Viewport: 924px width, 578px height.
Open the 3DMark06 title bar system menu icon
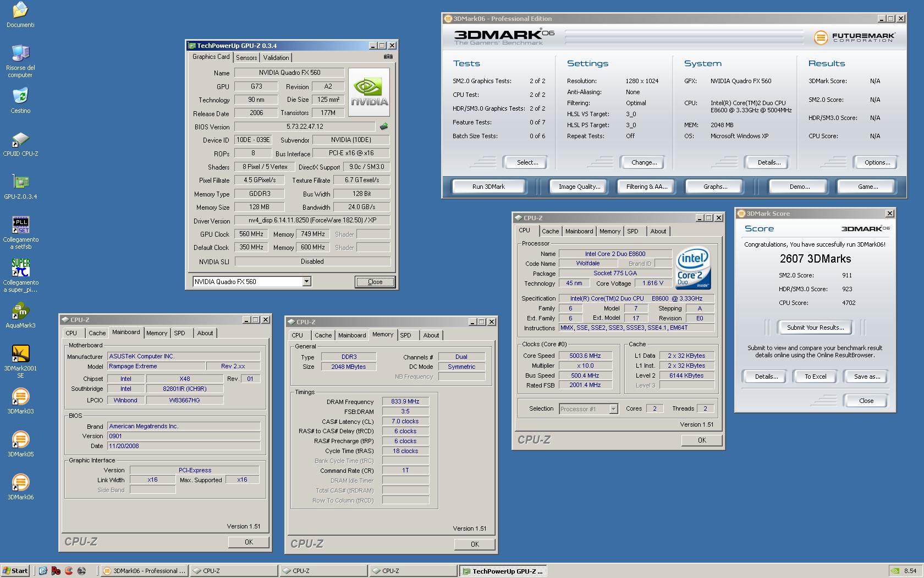448,19
